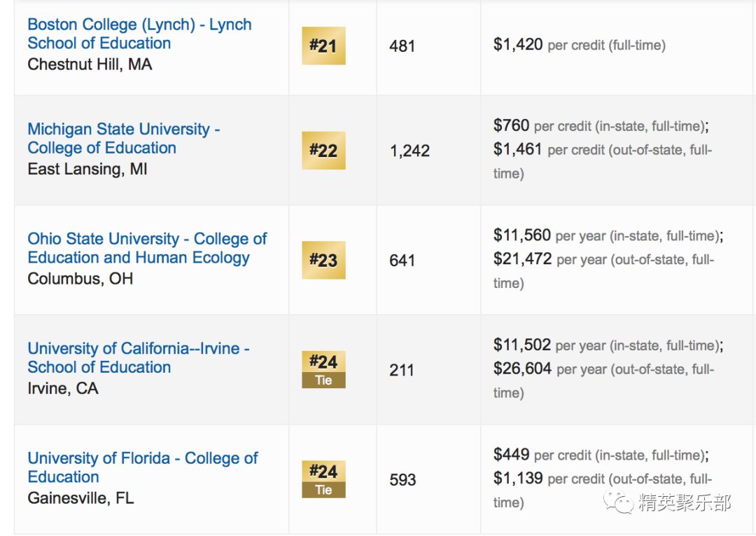756x536 pixels.
Task: Select the 精英聚乐部 watermark text
Action: pyautogui.click(x=685, y=502)
